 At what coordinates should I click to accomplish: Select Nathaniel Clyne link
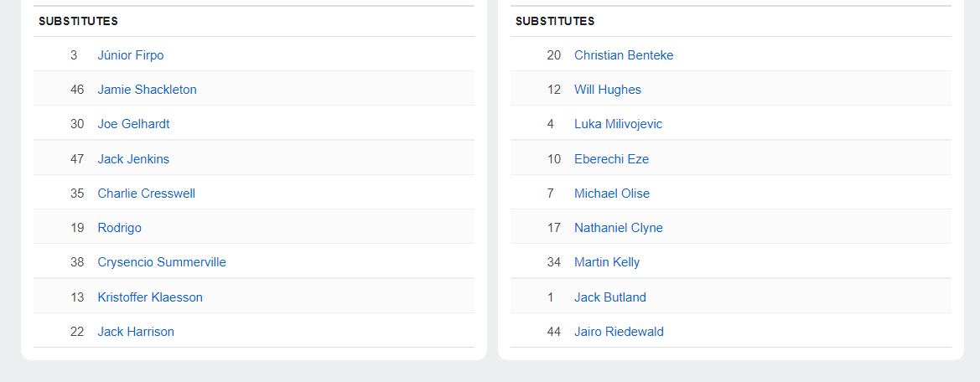point(618,228)
